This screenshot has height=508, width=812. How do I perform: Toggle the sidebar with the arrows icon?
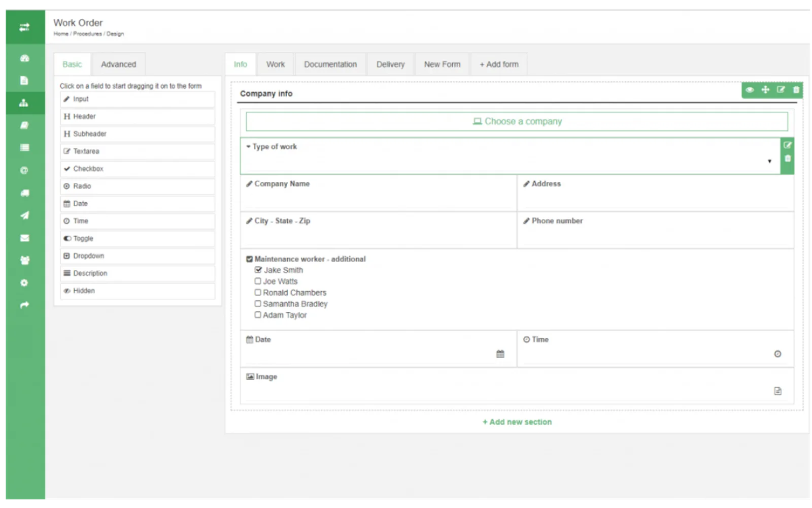tap(24, 27)
